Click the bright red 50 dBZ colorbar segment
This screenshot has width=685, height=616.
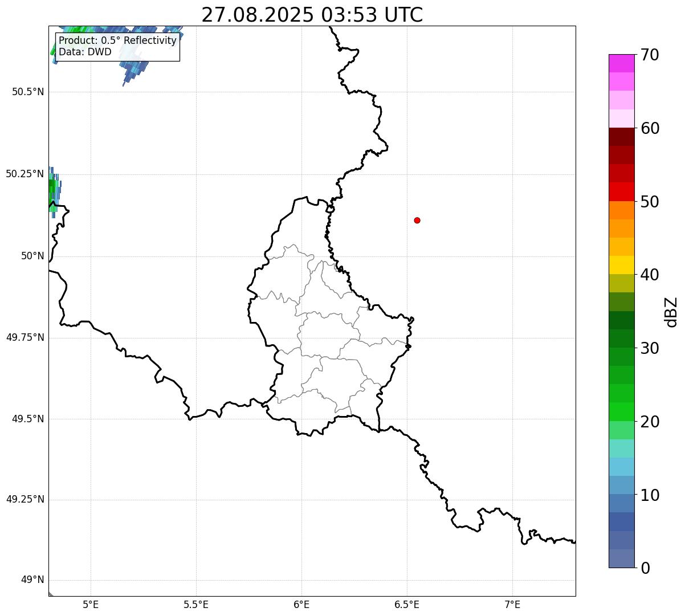(621, 191)
